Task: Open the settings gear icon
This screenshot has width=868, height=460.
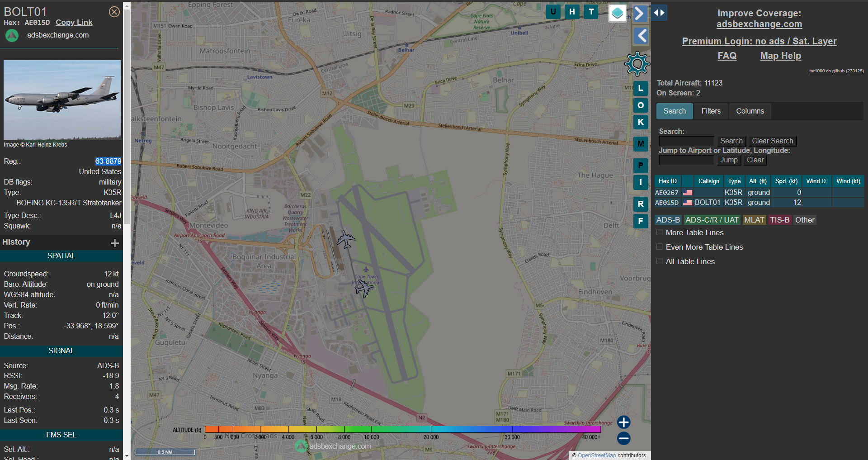Action: point(637,64)
